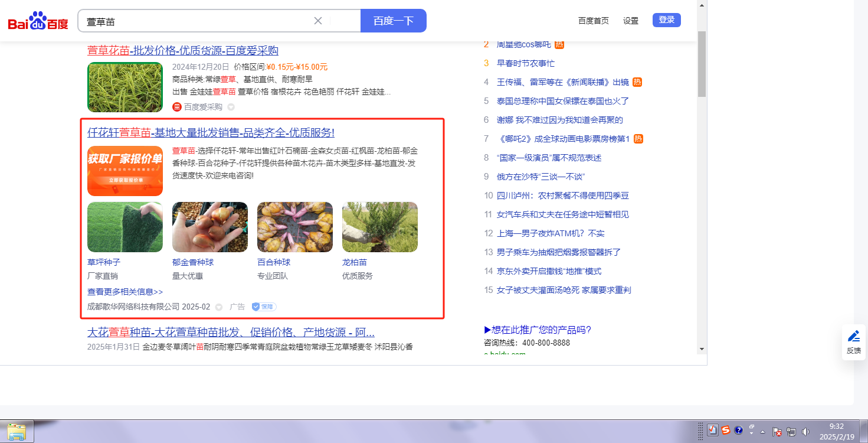The height and width of the screenshot is (443, 868).
Task: Click the 百合种球 product thumbnail
Action: click(x=294, y=227)
